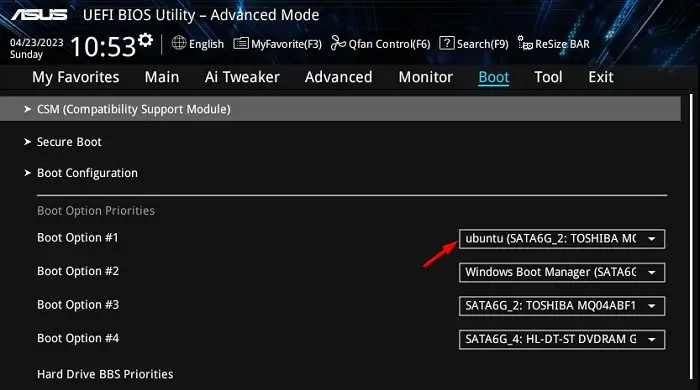The width and height of the screenshot is (700, 390).
Task: Click the vertical scrollbar on the right
Action: point(692,236)
